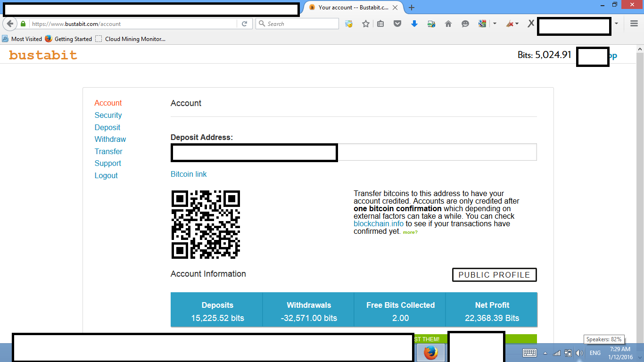Follow the blockchain.info link
The height and width of the screenshot is (362, 644).
coord(379,224)
